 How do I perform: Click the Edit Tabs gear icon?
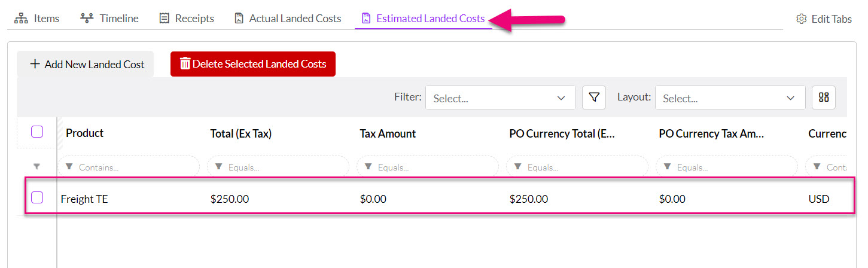[802, 19]
